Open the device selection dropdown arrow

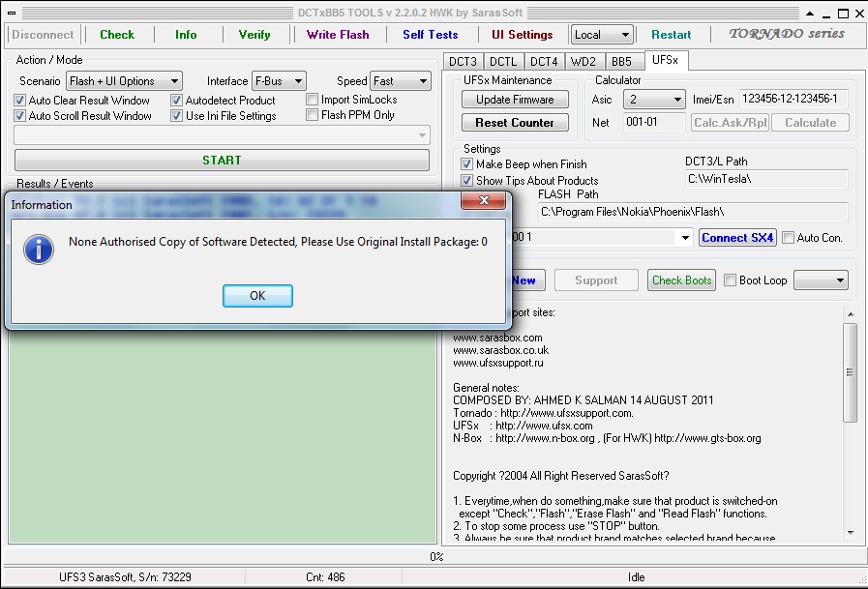tap(685, 238)
